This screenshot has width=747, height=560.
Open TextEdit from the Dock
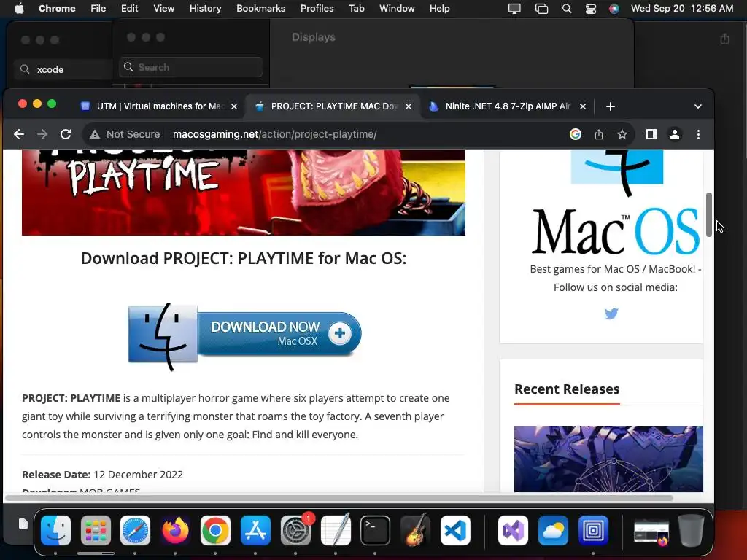[336, 531]
